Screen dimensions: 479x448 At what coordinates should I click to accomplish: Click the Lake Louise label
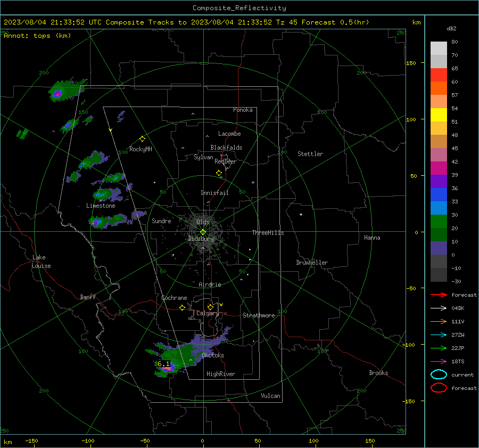[x=41, y=262]
